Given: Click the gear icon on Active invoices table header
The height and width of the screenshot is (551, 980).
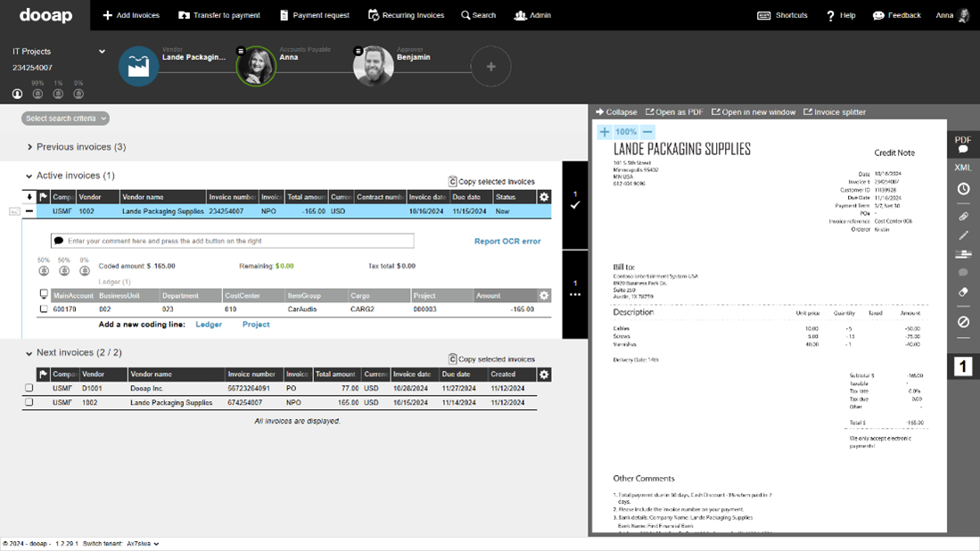Looking at the screenshot, I should tap(544, 196).
